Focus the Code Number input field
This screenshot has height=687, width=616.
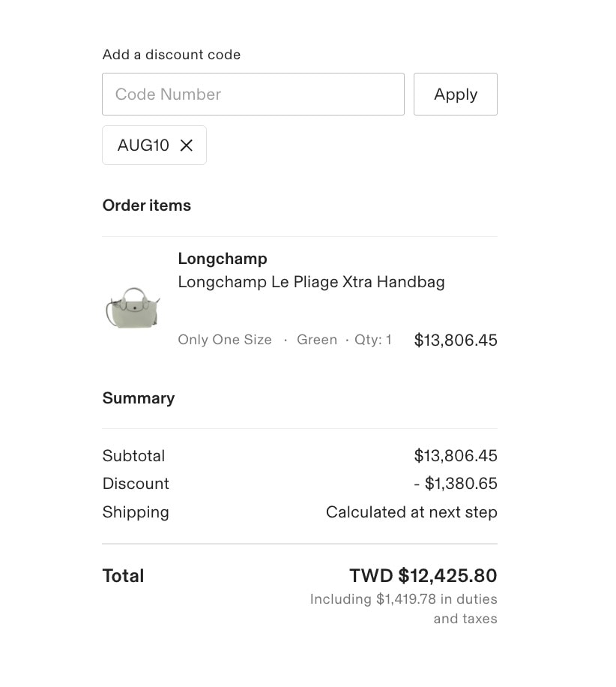(253, 94)
